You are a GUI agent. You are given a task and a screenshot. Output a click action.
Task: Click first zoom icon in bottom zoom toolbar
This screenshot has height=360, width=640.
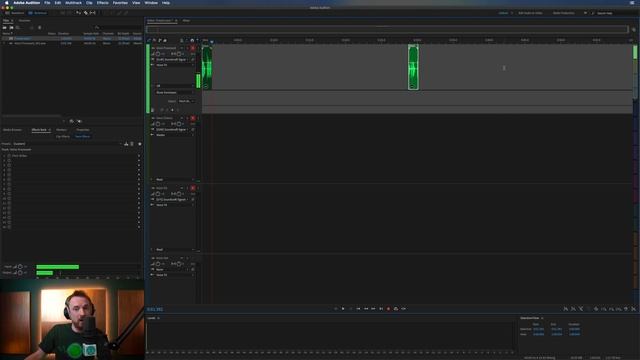click(x=566, y=309)
